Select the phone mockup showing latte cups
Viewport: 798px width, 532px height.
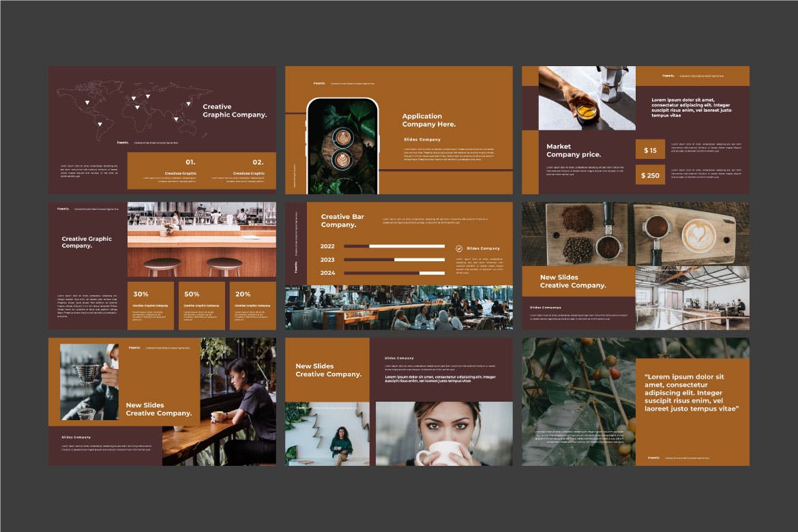[x=342, y=146]
